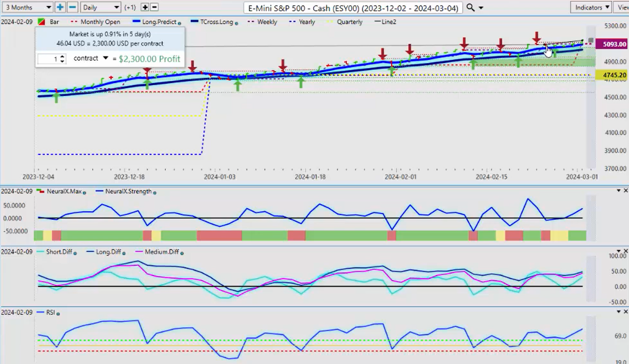The height and width of the screenshot is (364, 629).
Task: Collapse the NeuralX panel with arrow
Action: point(619,191)
